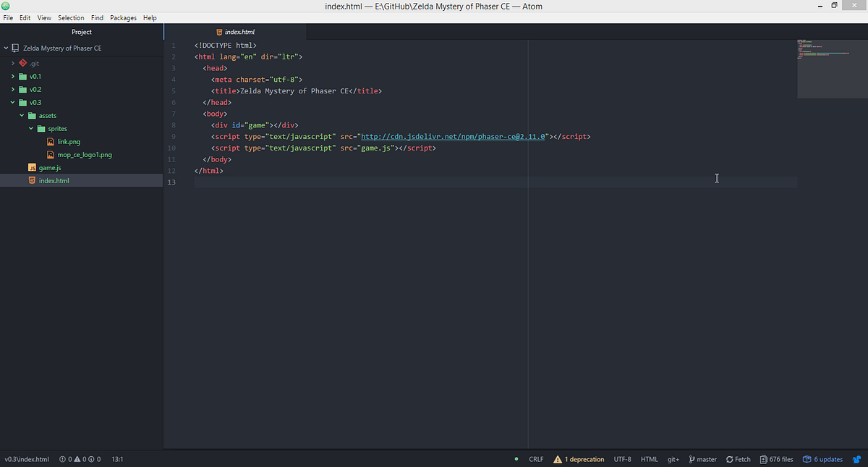
Task: Toggle the CRLF line ending setting
Action: [535, 459]
